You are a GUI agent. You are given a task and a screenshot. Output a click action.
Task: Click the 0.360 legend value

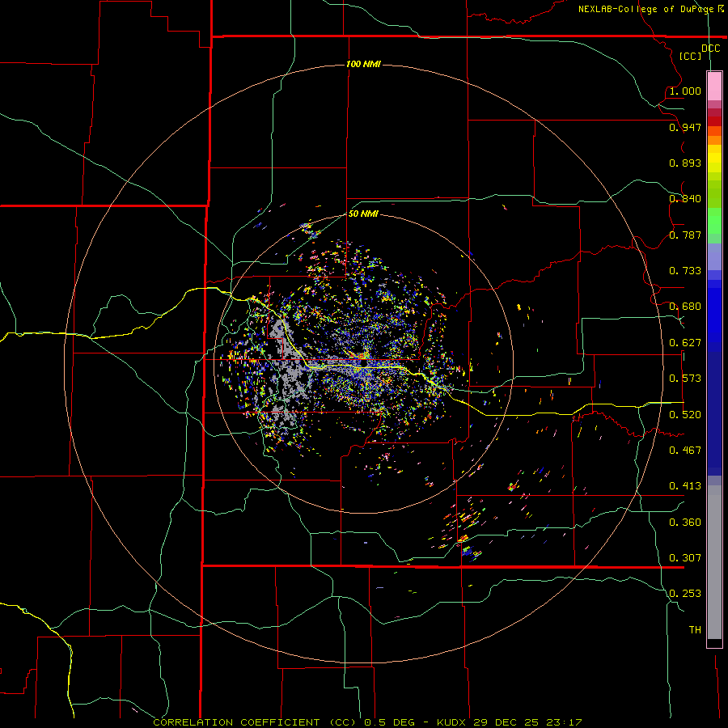point(685,523)
